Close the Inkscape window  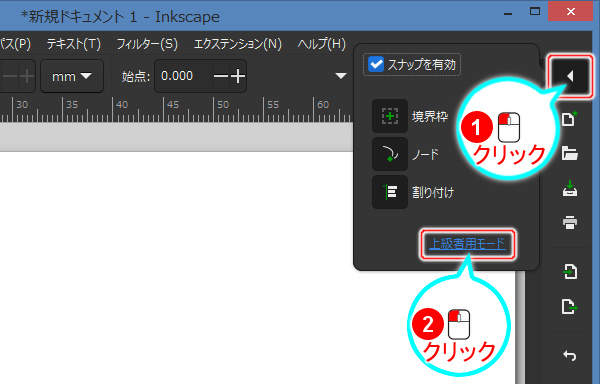(571, 11)
